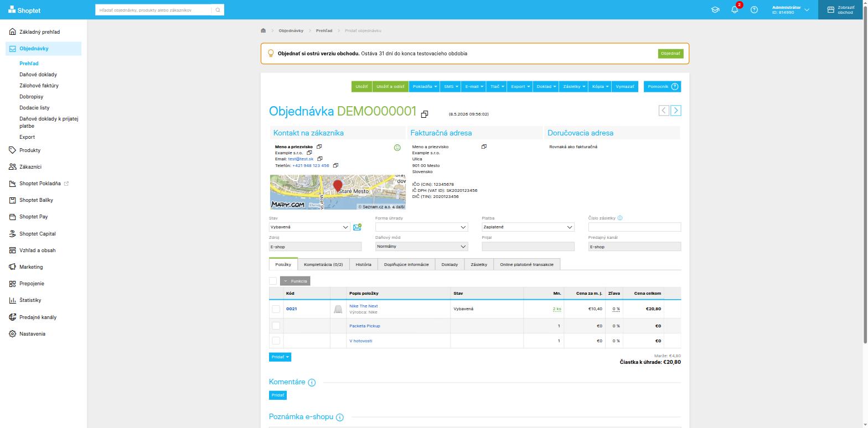Check the V hotovosti row checkbox

tap(276, 341)
